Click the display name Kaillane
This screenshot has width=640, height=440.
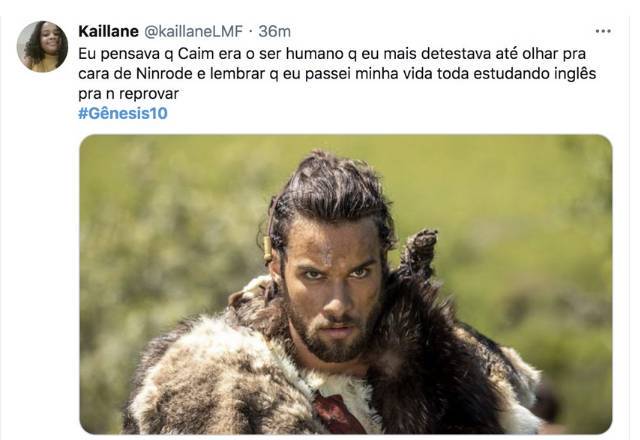pyautogui.click(x=109, y=31)
